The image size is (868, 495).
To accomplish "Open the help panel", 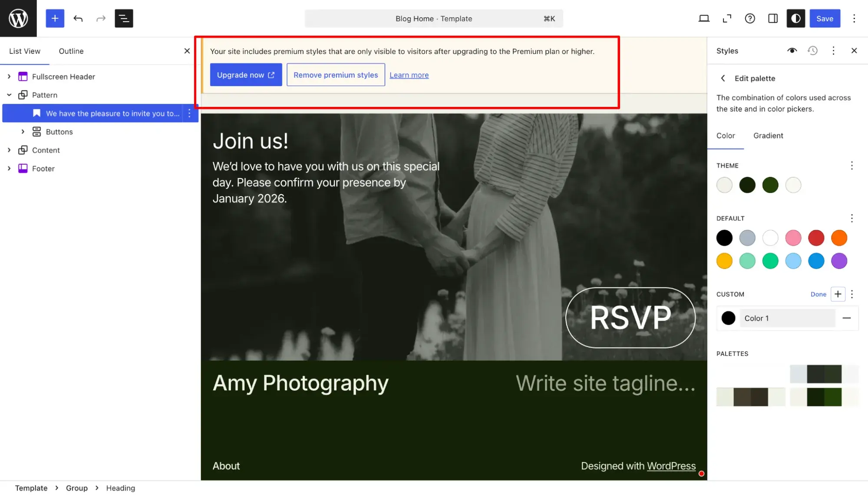I will pos(750,18).
